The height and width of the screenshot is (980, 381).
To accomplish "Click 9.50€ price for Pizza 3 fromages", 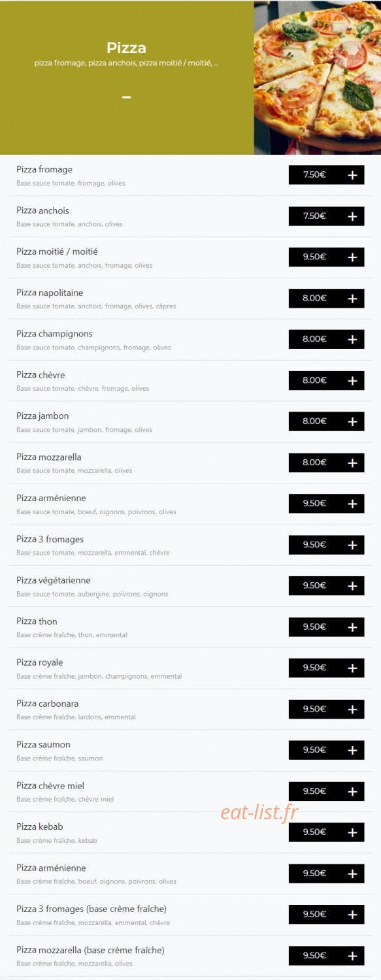I will pos(314,544).
